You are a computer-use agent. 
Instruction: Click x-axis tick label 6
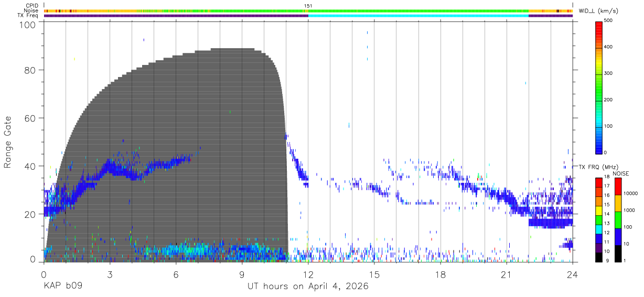click(x=176, y=274)
